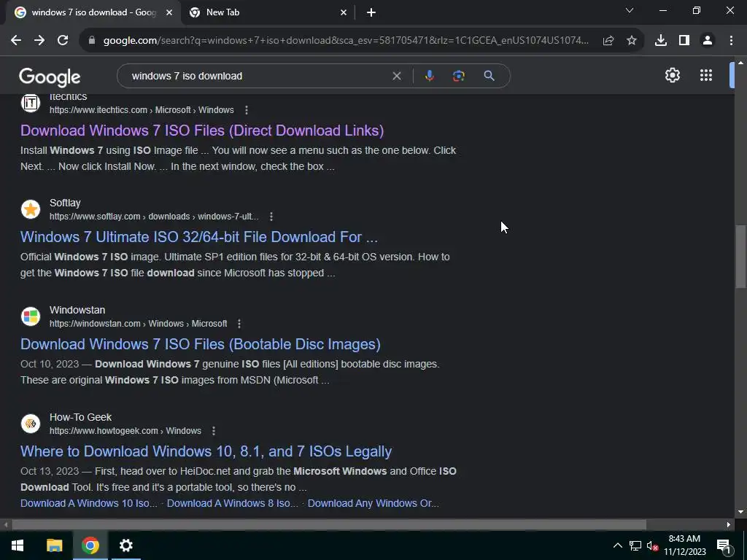Open more options for Windowstan result
This screenshot has height=560, width=747.
[239, 324]
